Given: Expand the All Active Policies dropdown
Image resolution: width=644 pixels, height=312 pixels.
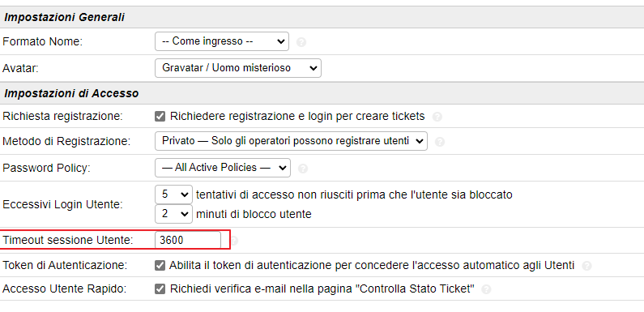Looking at the screenshot, I should pyautogui.click(x=223, y=168).
